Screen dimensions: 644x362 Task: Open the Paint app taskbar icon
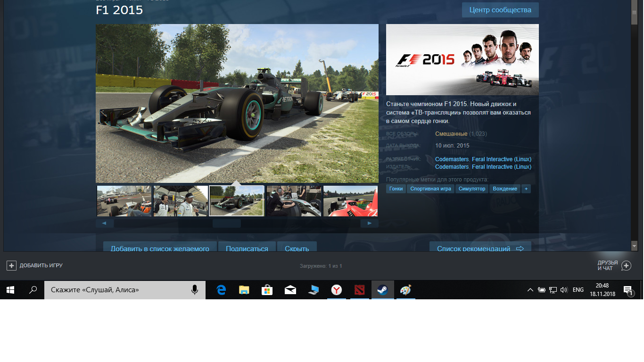405,290
